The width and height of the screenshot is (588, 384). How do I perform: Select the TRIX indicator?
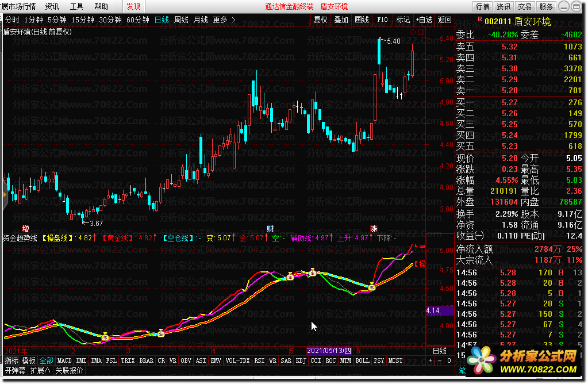point(128,360)
